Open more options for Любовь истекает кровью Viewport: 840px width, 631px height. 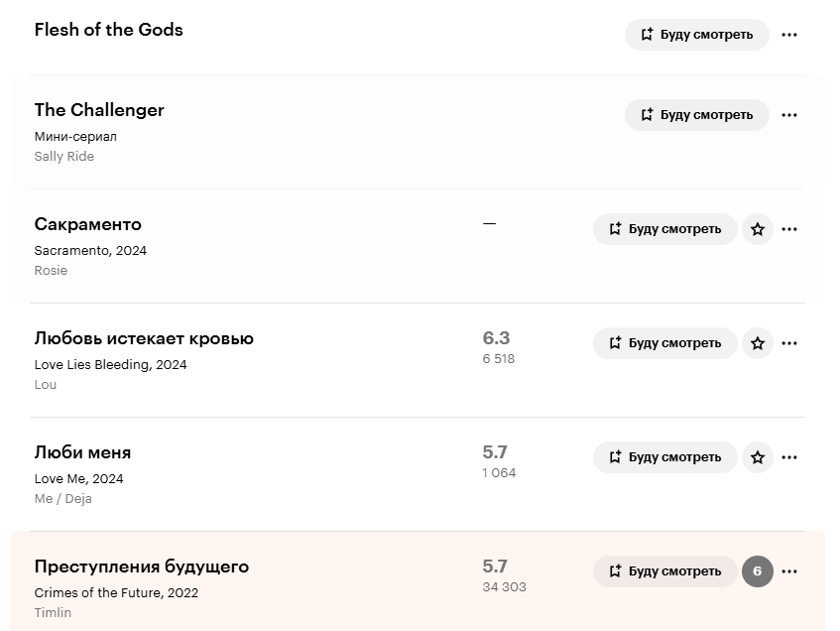789,343
